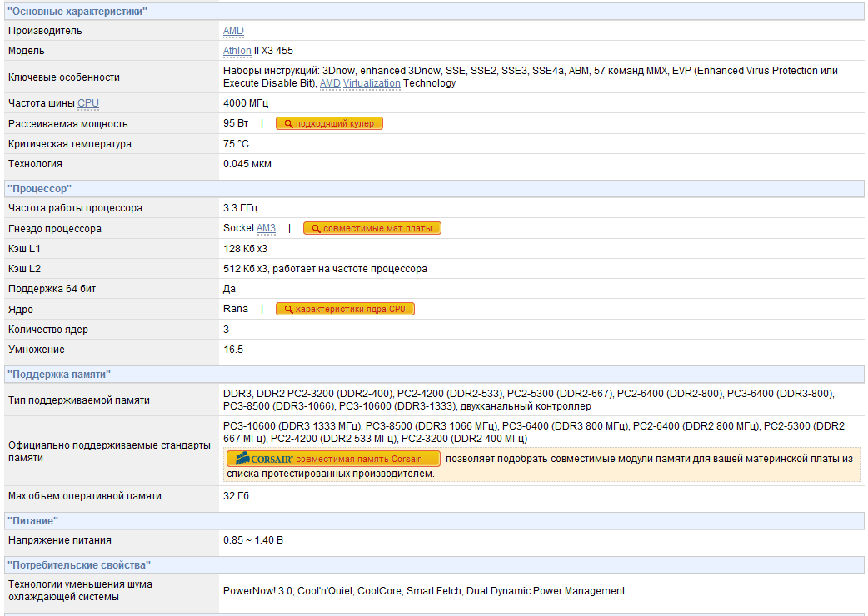Image resolution: width=868 pixels, height=616 pixels.
Task: Select critical temperature value 75 °C
Action: [x=236, y=144]
